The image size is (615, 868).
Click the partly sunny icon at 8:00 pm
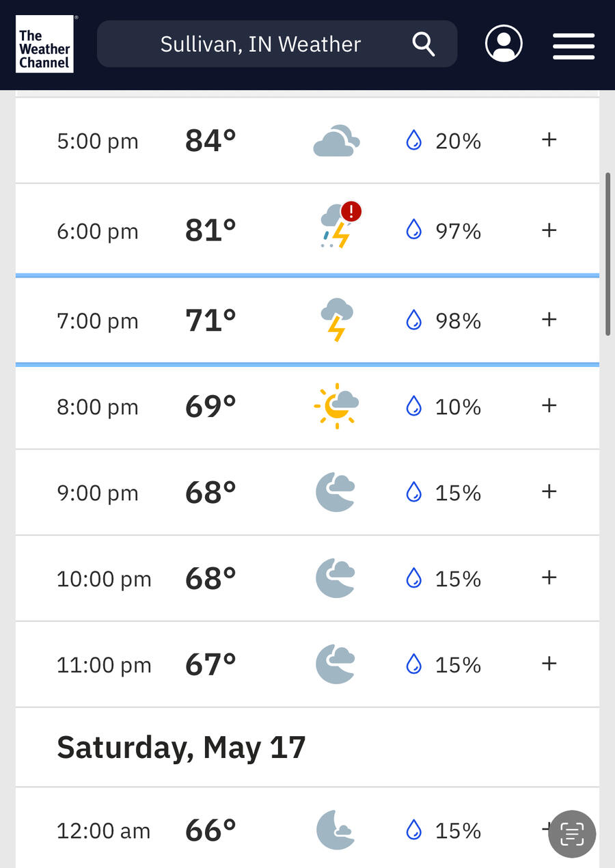[x=336, y=406]
